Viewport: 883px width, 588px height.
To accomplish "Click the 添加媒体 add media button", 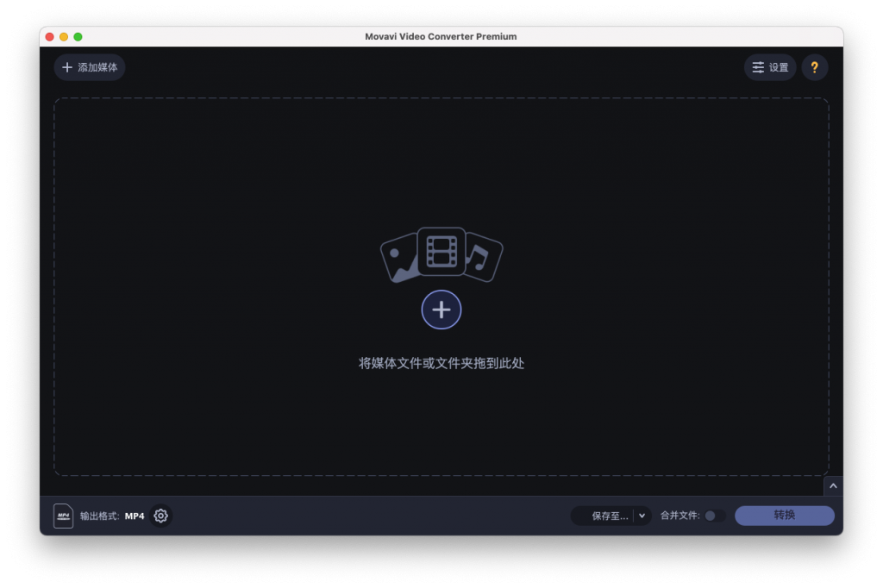I will click(x=90, y=67).
